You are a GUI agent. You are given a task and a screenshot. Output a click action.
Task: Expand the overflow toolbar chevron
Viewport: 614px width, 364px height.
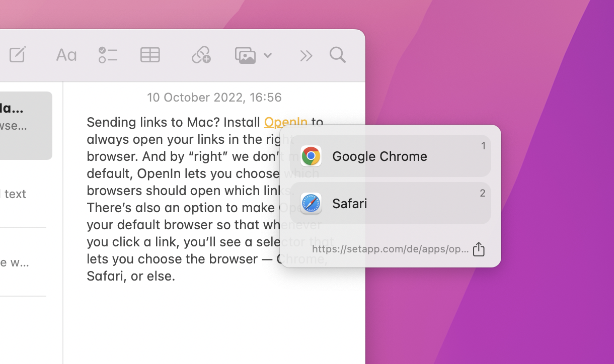click(306, 55)
